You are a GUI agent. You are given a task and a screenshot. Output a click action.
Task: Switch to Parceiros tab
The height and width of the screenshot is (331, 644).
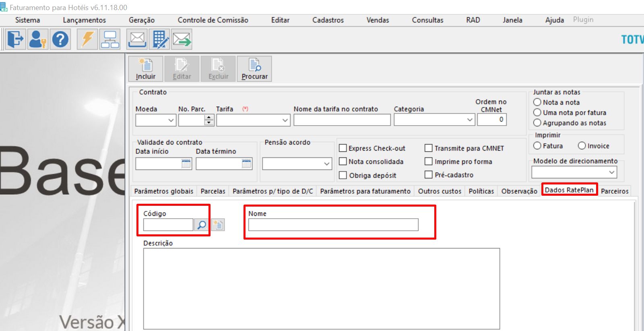615,191
